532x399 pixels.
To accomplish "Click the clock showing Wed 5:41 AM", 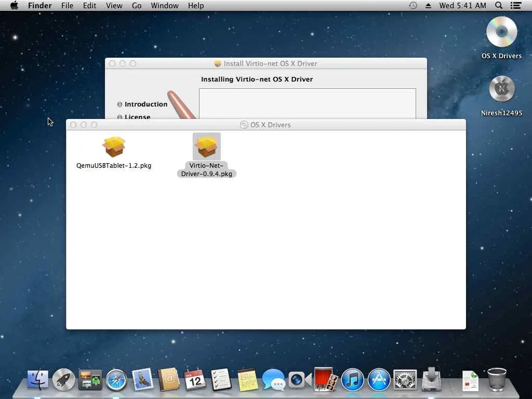I will (462, 5).
